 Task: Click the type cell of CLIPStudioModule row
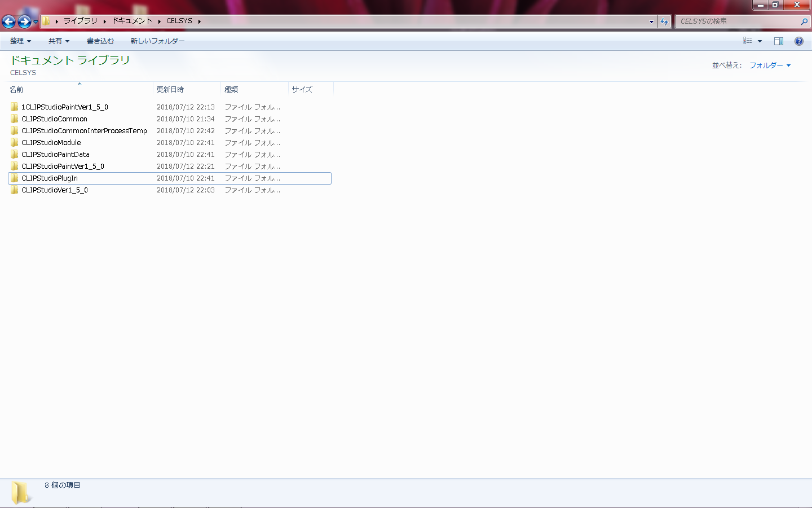coord(253,143)
